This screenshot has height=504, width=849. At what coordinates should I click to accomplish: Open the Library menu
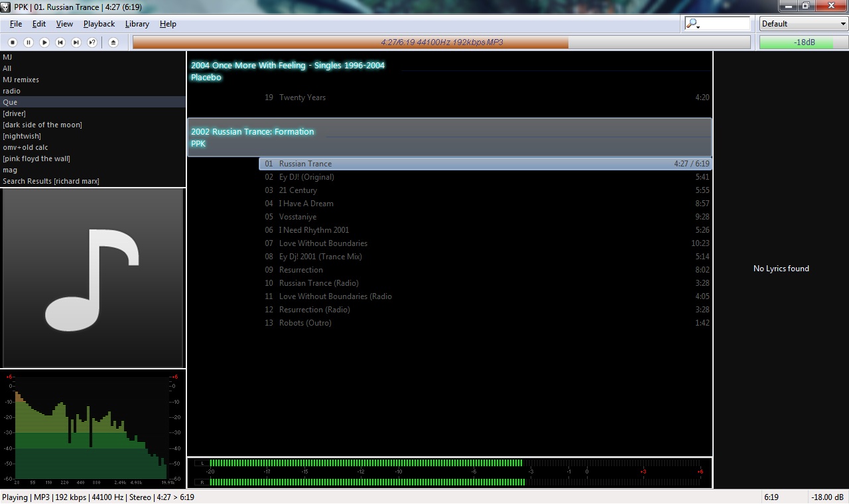pos(137,23)
